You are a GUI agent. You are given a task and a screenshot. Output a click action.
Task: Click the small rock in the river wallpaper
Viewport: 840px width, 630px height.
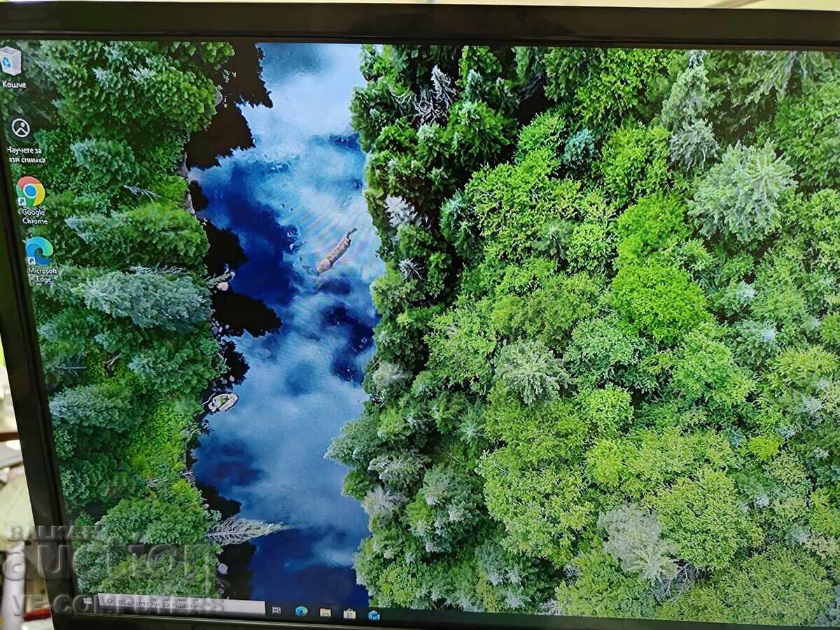223,402
